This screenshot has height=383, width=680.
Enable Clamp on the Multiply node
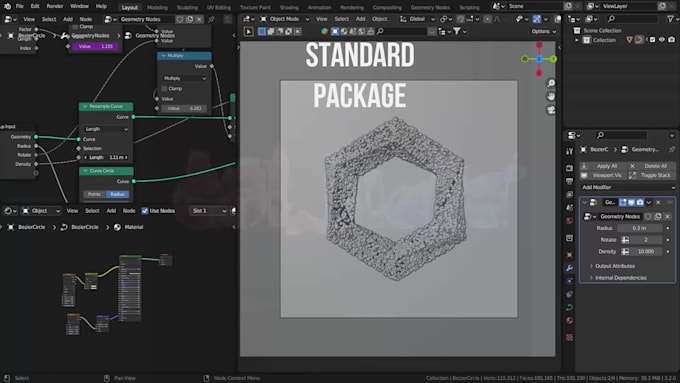[x=164, y=88]
